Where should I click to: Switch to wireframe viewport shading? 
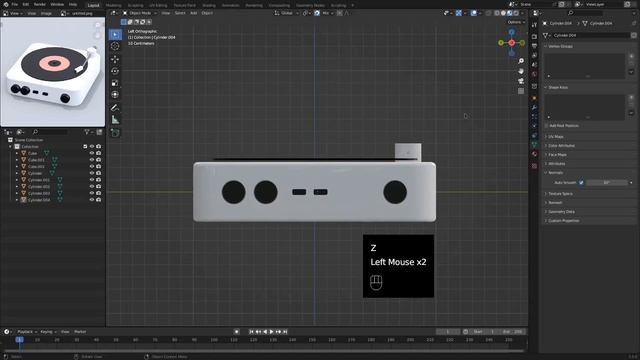(497, 13)
